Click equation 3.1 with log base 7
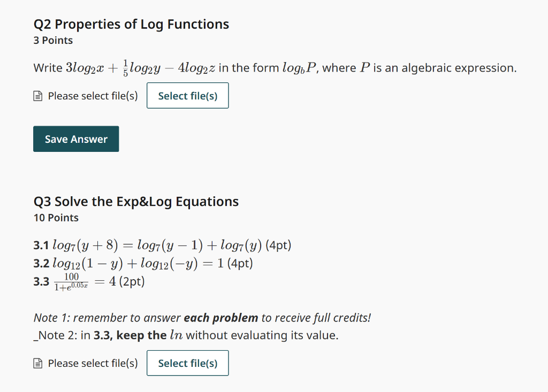Viewport: 548px width, 392px height. click(157, 245)
